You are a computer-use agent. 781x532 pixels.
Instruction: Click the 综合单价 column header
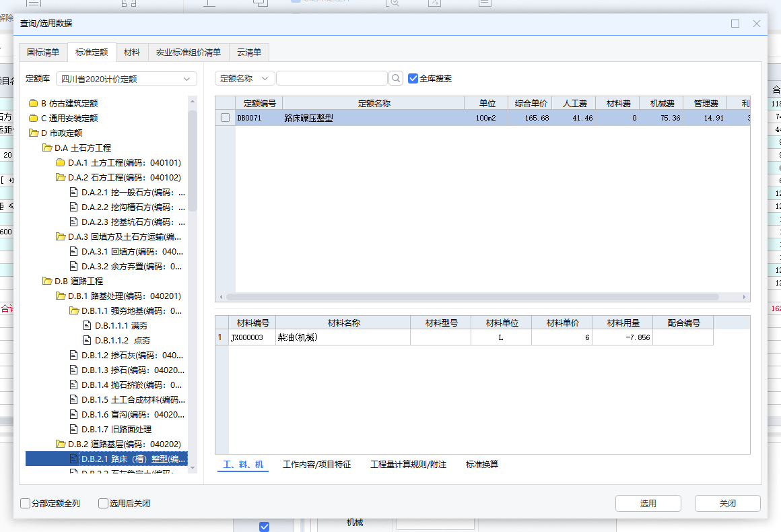click(531, 103)
